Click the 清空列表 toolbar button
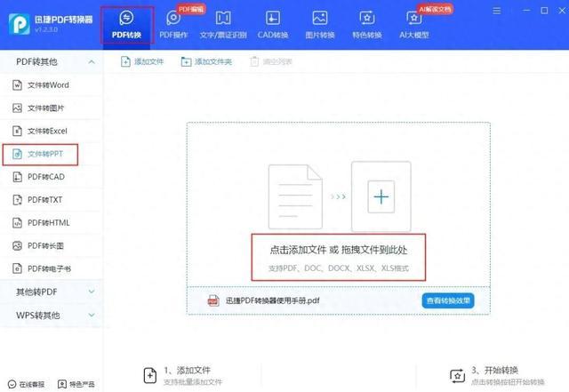 coord(270,61)
